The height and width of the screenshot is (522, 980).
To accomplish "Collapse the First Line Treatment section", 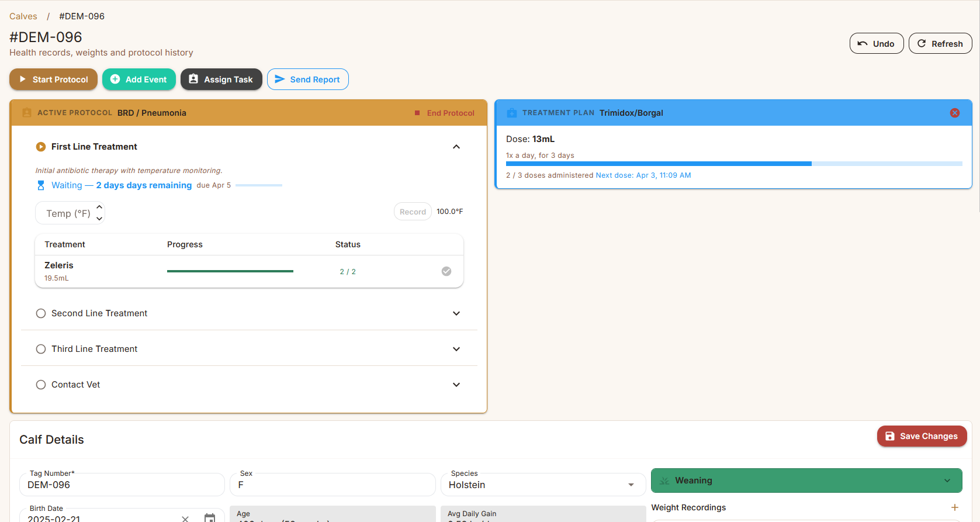I will [456, 147].
